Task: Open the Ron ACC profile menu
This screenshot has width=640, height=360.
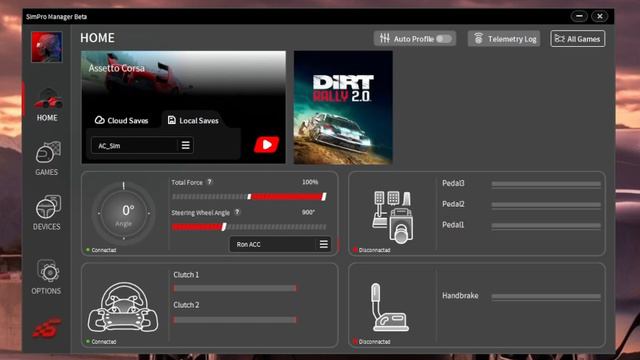Action: (x=323, y=244)
